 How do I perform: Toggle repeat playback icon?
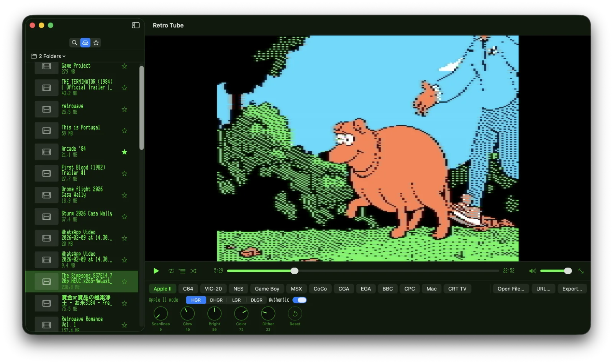tap(171, 271)
